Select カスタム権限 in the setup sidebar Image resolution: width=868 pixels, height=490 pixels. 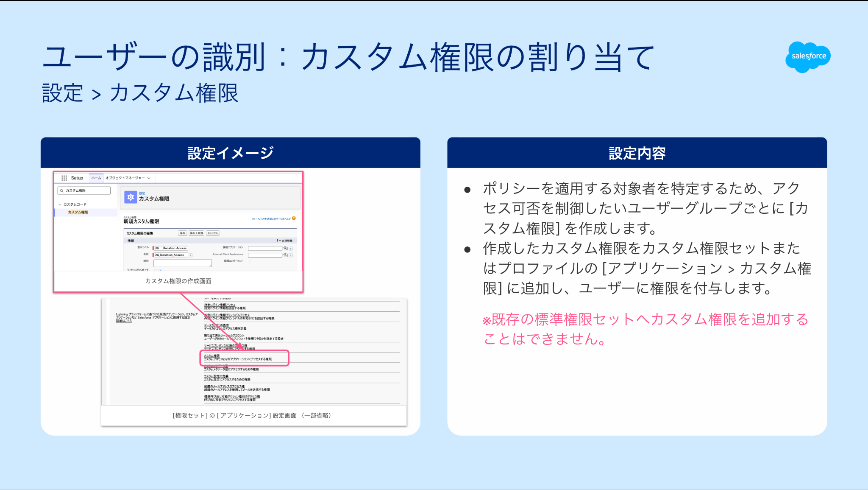78,212
